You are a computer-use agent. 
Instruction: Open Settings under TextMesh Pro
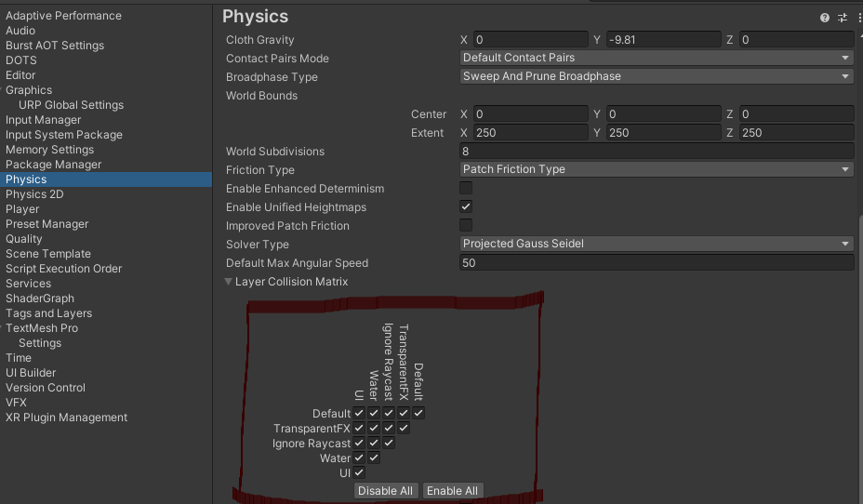coord(40,342)
